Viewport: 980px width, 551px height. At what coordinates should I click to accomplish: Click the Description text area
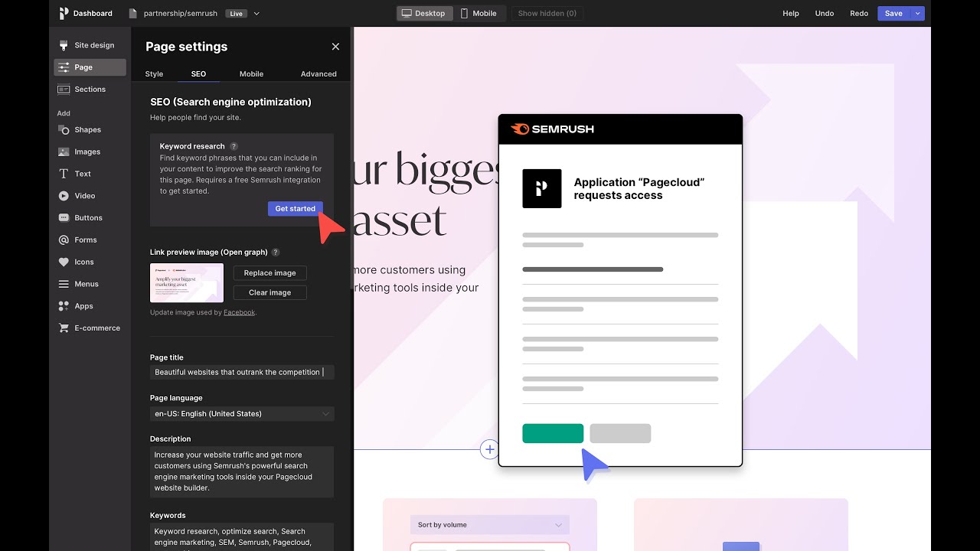(x=242, y=471)
